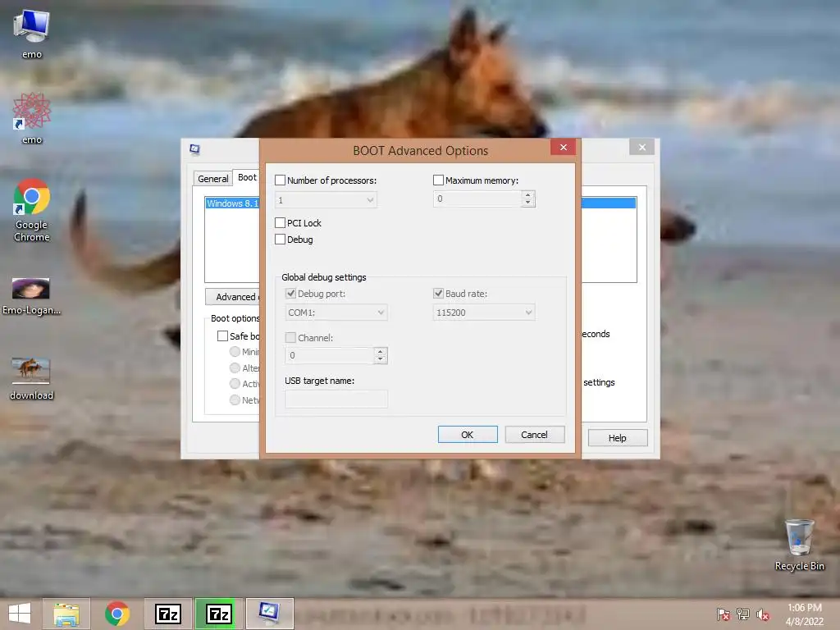The width and height of the screenshot is (840, 630).
Task: Click the Advanced options button
Action: (x=233, y=296)
